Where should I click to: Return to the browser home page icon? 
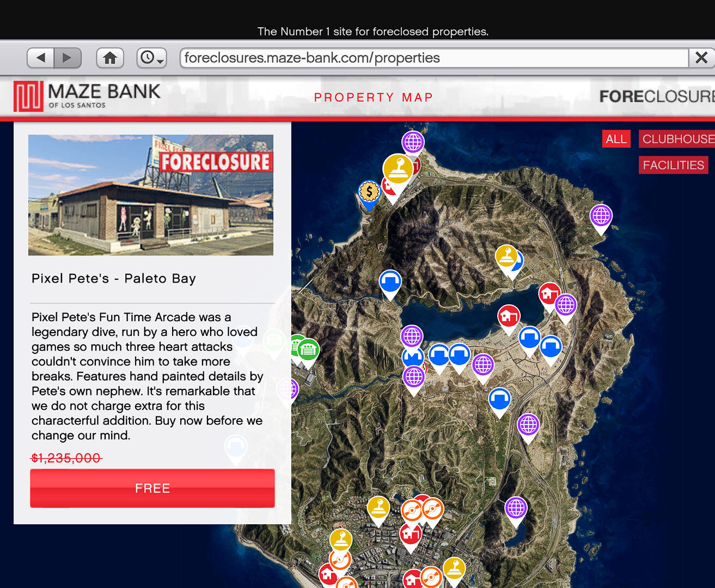110,58
